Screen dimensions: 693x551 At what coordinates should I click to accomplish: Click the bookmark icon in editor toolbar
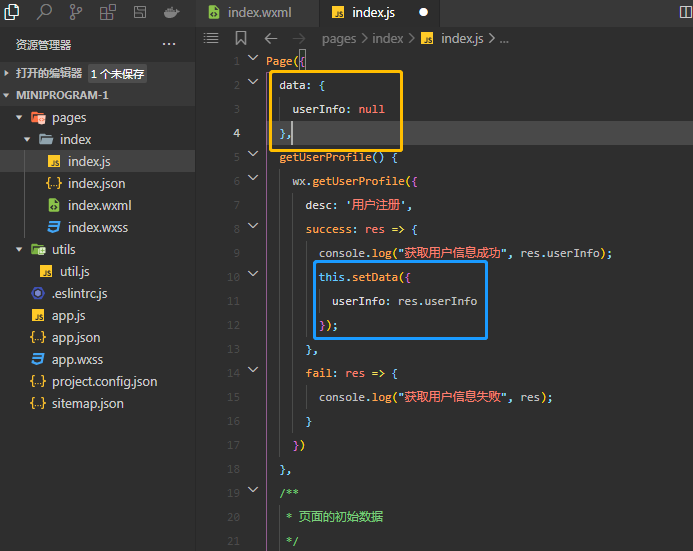click(x=240, y=38)
